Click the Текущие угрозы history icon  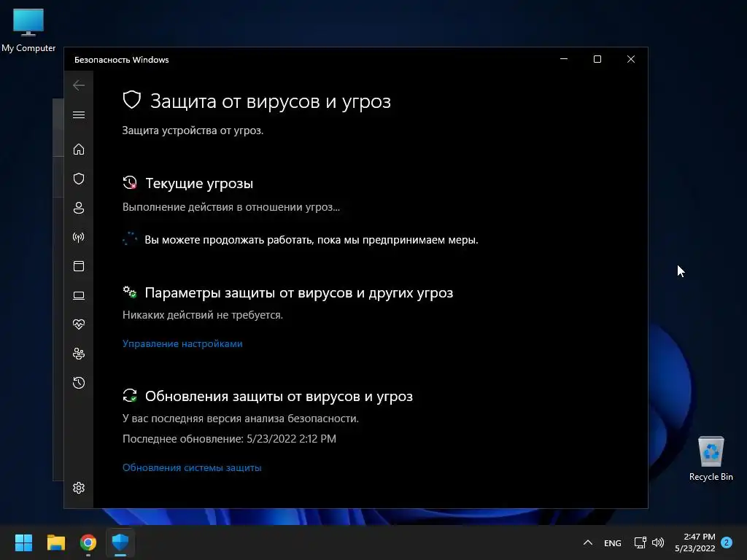(x=130, y=183)
